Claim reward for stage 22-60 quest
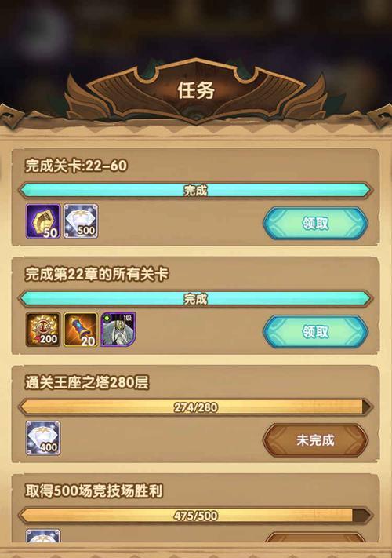The width and height of the screenshot is (392, 558). coord(316,223)
